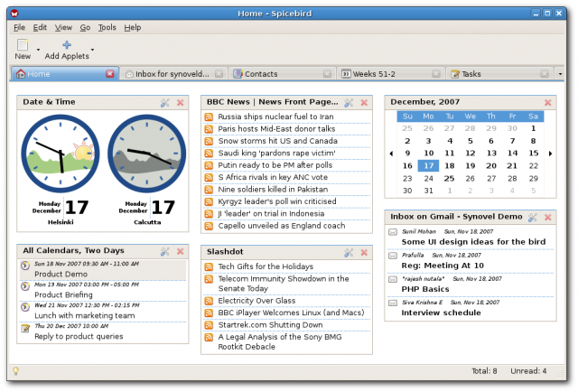Open 'Reply to product queries' task

(103, 331)
